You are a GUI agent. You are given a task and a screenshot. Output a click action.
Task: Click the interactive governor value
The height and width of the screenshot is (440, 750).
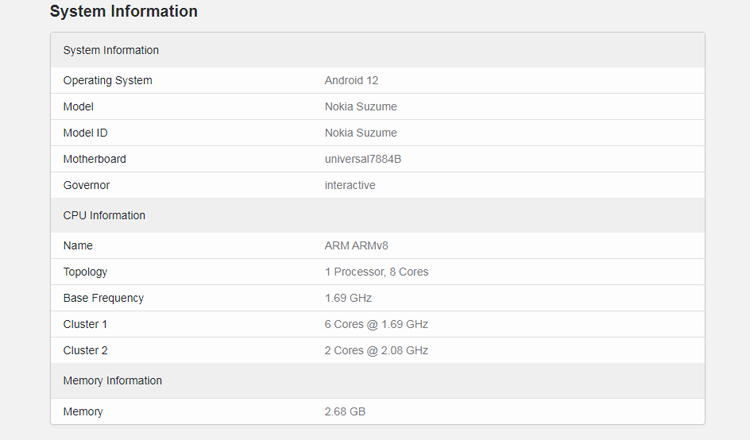tap(350, 185)
